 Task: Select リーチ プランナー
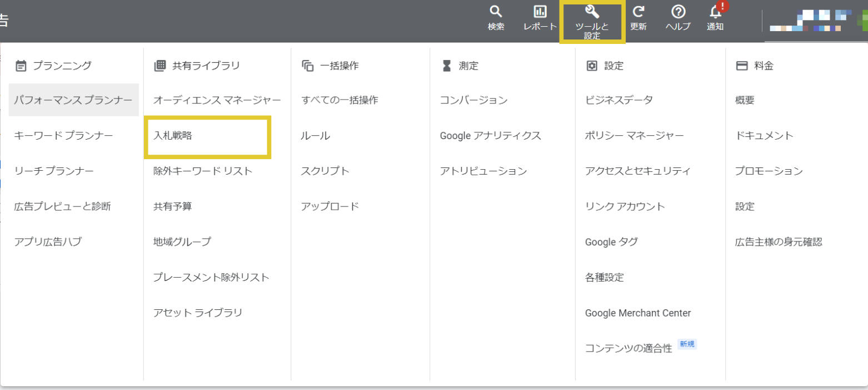(54, 171)
